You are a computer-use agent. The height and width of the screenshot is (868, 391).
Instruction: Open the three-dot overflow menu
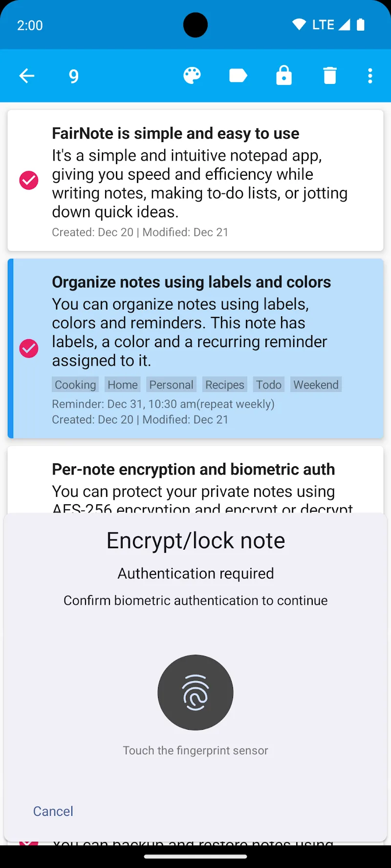pyautogui.click(x=370, y=76)
